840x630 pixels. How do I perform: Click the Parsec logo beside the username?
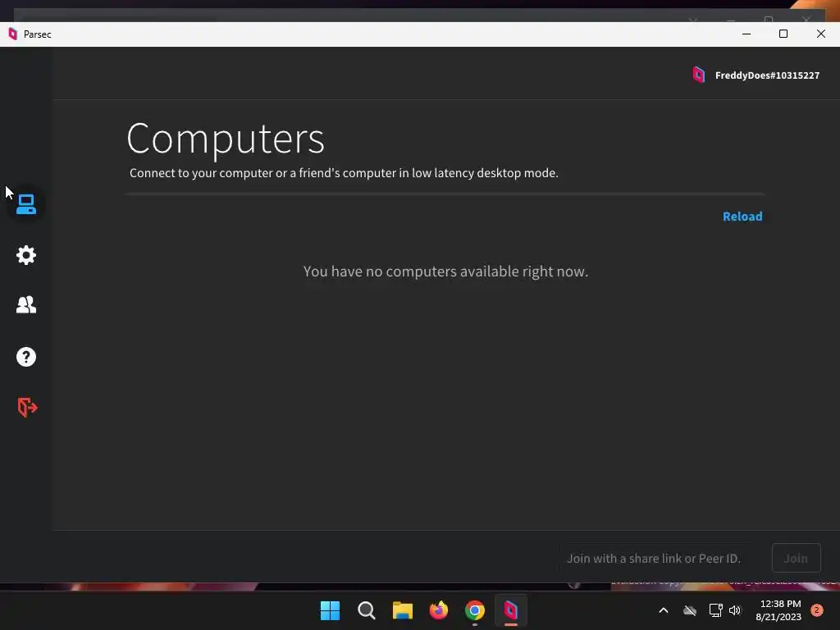tap(699, 75)
